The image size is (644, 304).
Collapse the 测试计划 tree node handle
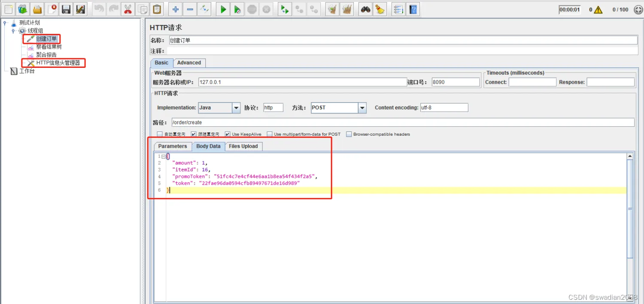[x=5, y=23]
